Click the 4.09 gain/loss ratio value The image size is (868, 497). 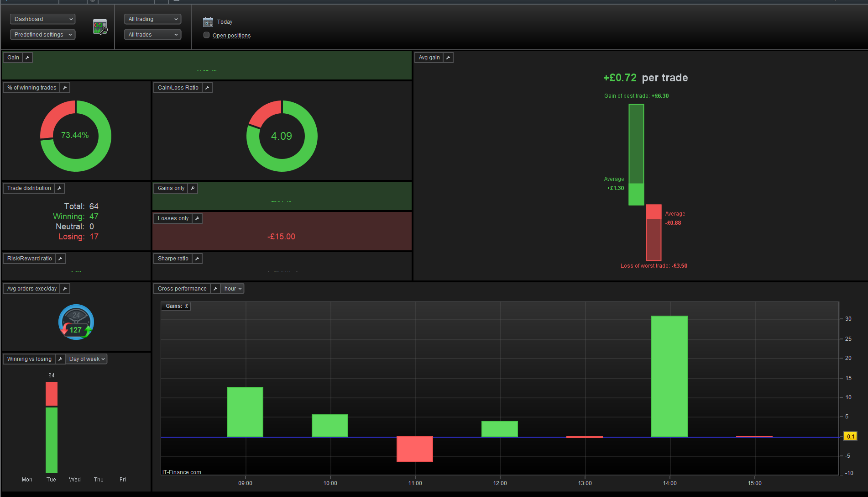282,136
